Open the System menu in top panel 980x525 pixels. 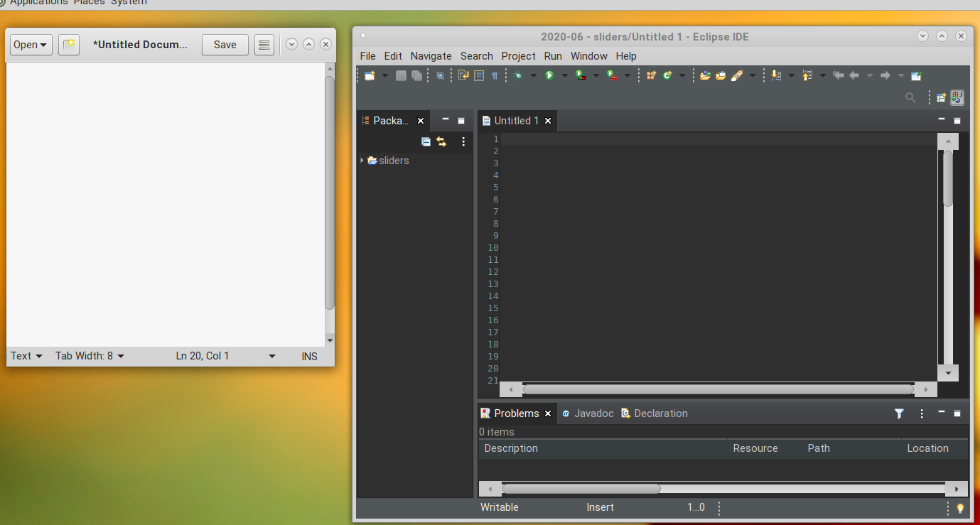click(129, 3)
